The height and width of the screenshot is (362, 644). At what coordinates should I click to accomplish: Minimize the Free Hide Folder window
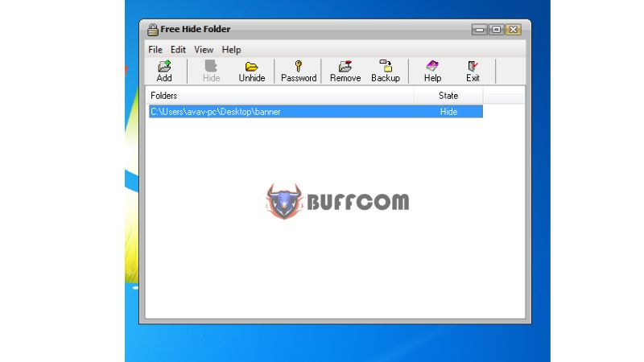(479, 30)
